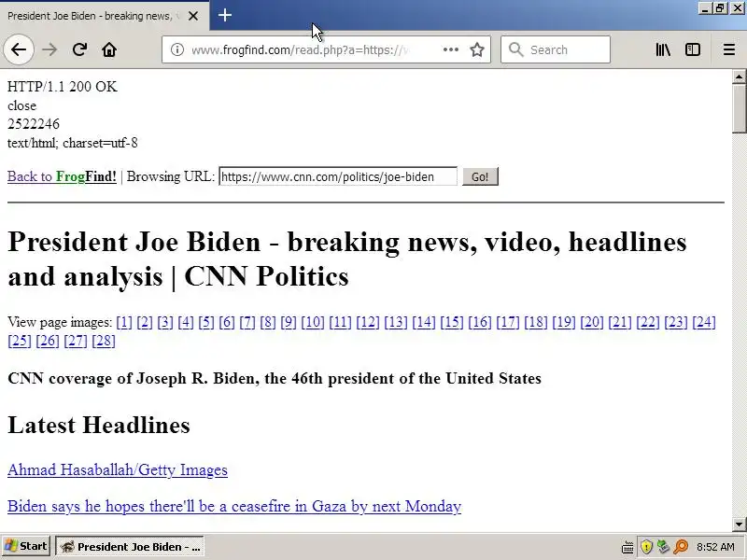Open a new tab with plus button
The height and width of the screenshot is (560, 747).
(x=225, y=15)
